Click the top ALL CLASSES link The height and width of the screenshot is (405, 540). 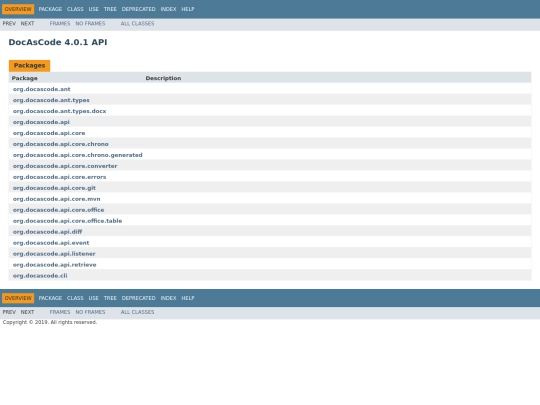click(x=137, y=23)
